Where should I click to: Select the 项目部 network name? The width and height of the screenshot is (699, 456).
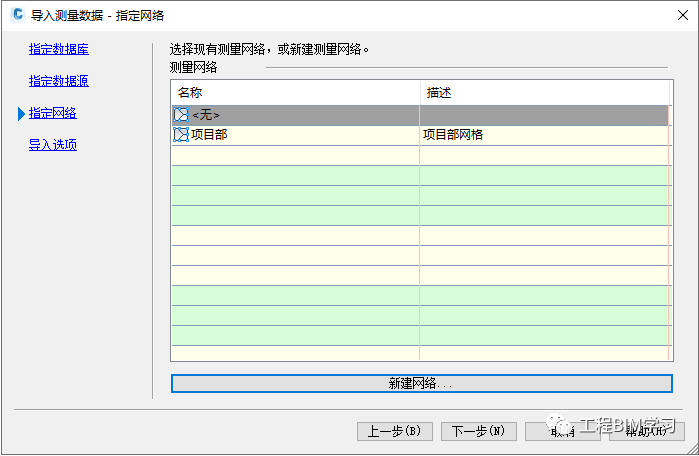pyautogui.click(x=209, y=134)
